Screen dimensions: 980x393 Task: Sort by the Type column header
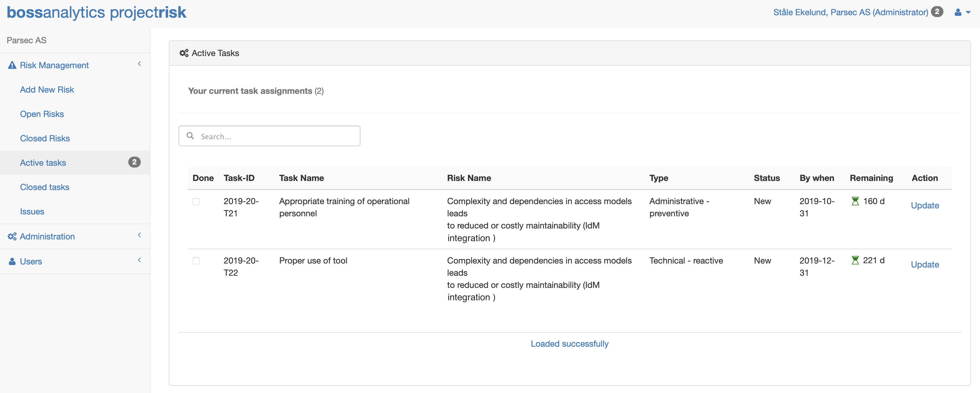(659, 178)
